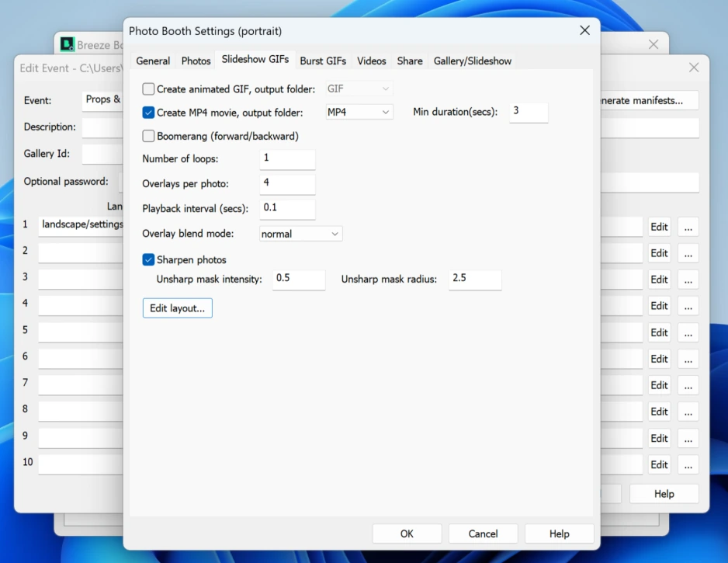Screen dimensions: 728x563
Task: Click the Playback interval (secs) field
Action: coord(287,209)
